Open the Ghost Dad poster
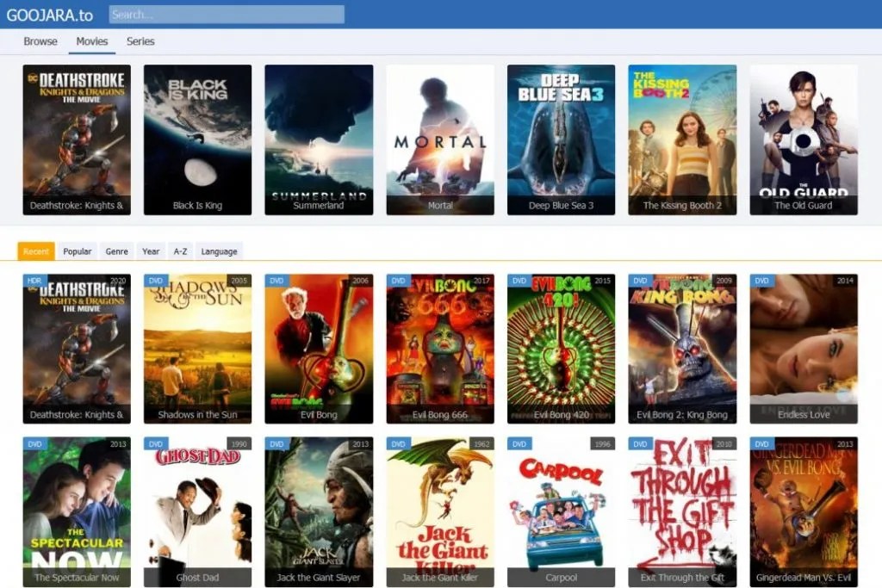This screenshot has width=882, height=588. pyautogui.click(x=197, y=511)
